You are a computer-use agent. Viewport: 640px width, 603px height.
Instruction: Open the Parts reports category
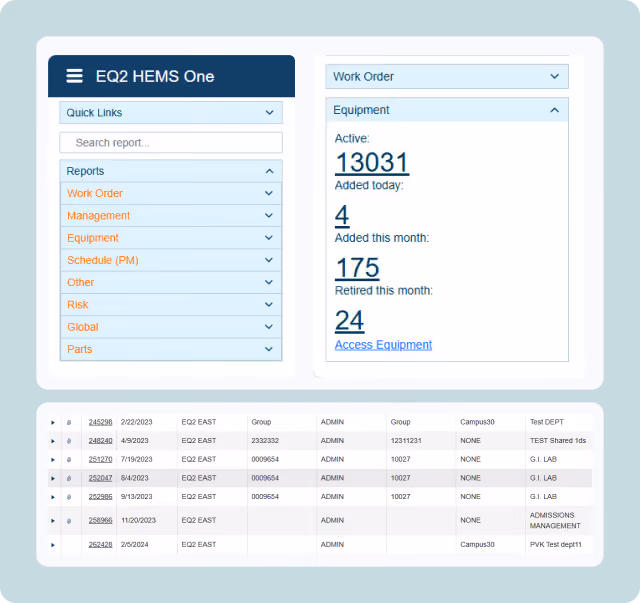pyautogui.click(x=171, y=349)
